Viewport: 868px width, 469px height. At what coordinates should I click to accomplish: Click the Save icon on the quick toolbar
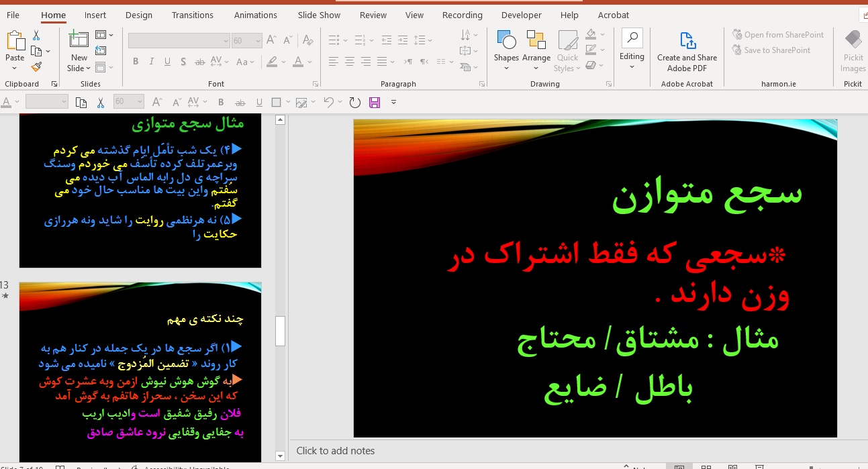point(374,102)
